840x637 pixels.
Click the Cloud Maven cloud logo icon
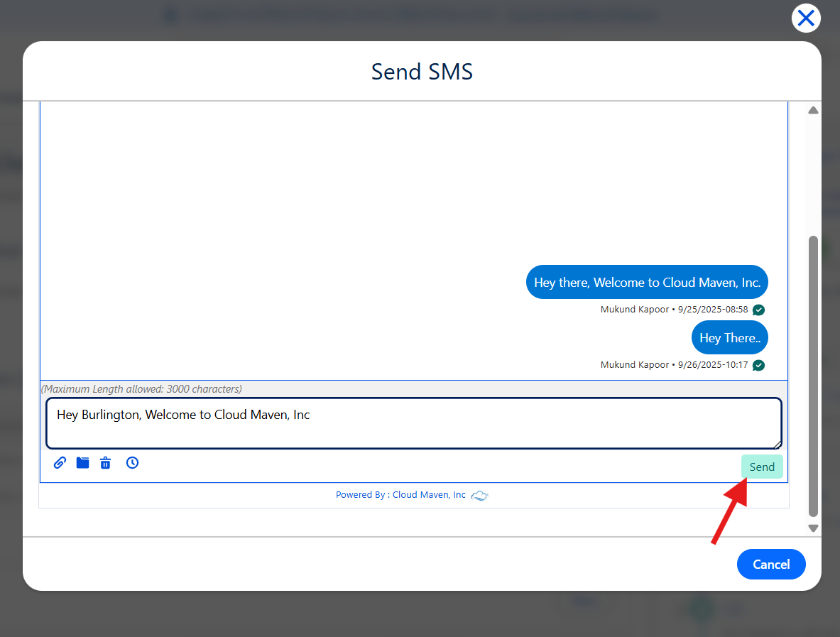tap(479, 496)
